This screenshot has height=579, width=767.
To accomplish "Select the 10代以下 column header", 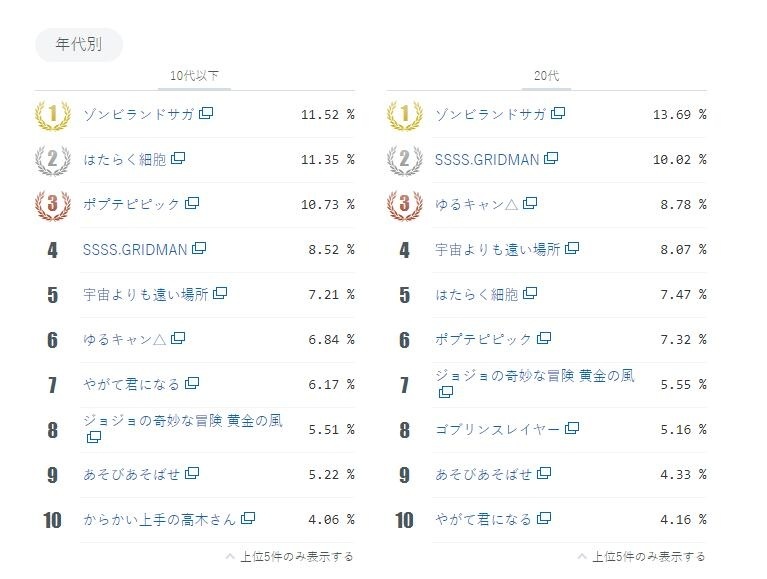I will [x=194, y=76].
